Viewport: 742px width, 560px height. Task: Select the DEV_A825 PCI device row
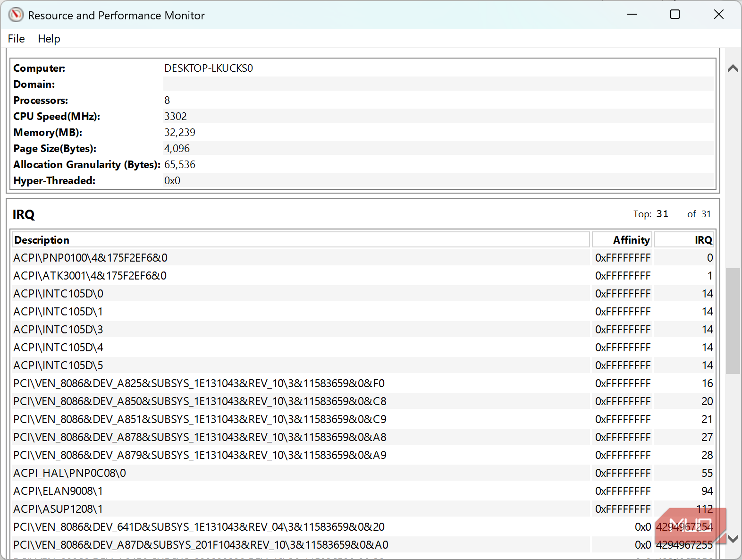(x=363, y=383)
